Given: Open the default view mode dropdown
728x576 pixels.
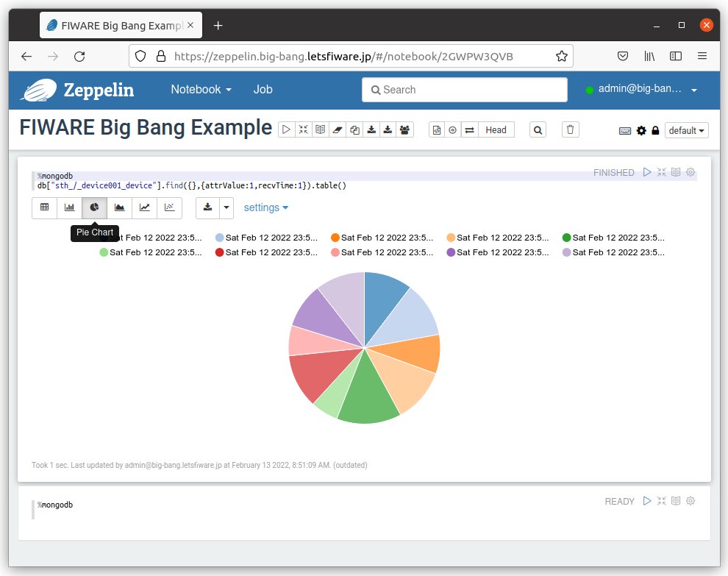Looking at the screenshot, I should pos(686,130).
